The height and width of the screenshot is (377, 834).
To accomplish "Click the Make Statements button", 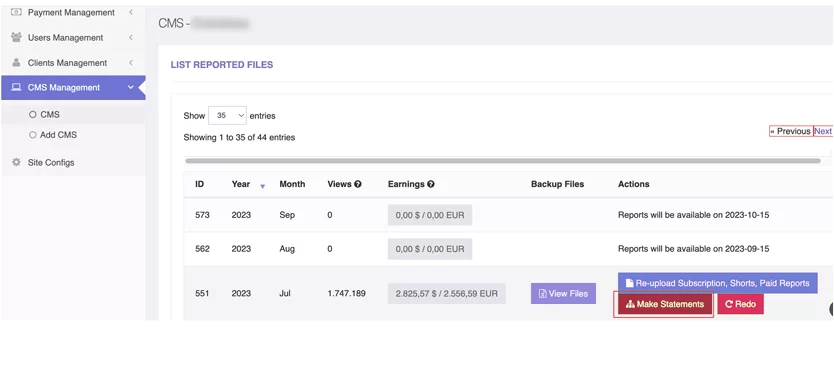I will pos(664,304).
